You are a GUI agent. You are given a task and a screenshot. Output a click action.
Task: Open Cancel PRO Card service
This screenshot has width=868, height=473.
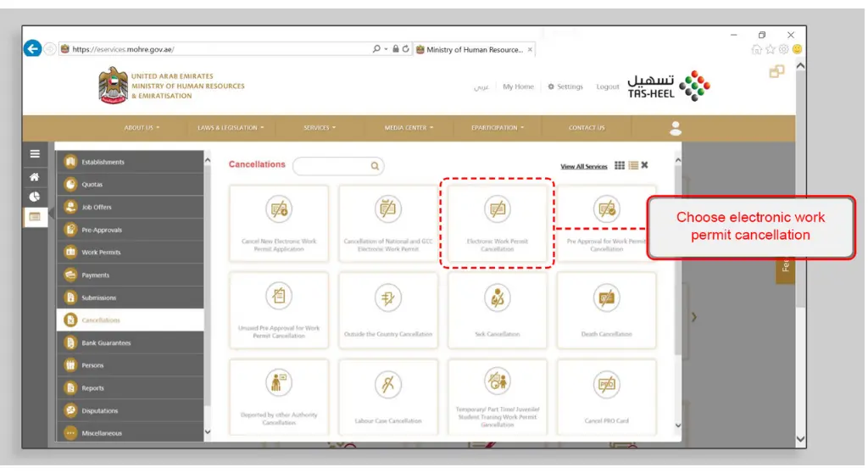point(606,397)
